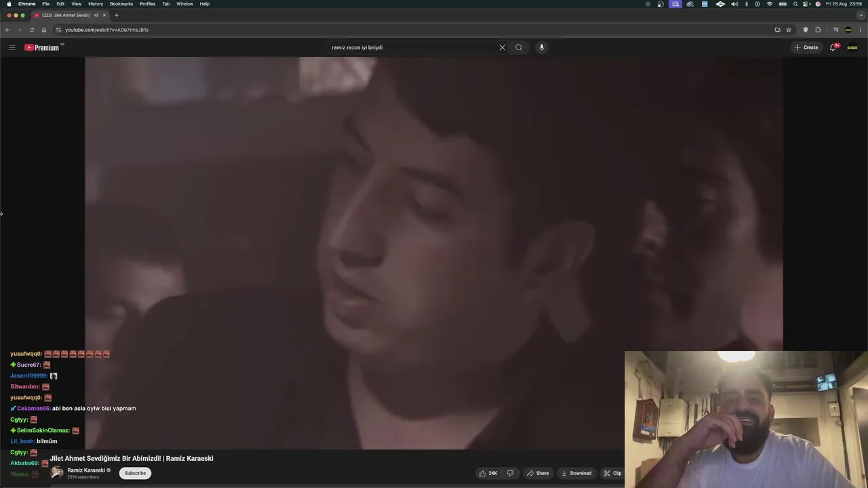Bookmark this tab with the star
This screenshot has width=868, height=488.
click(x=789, y=30)
